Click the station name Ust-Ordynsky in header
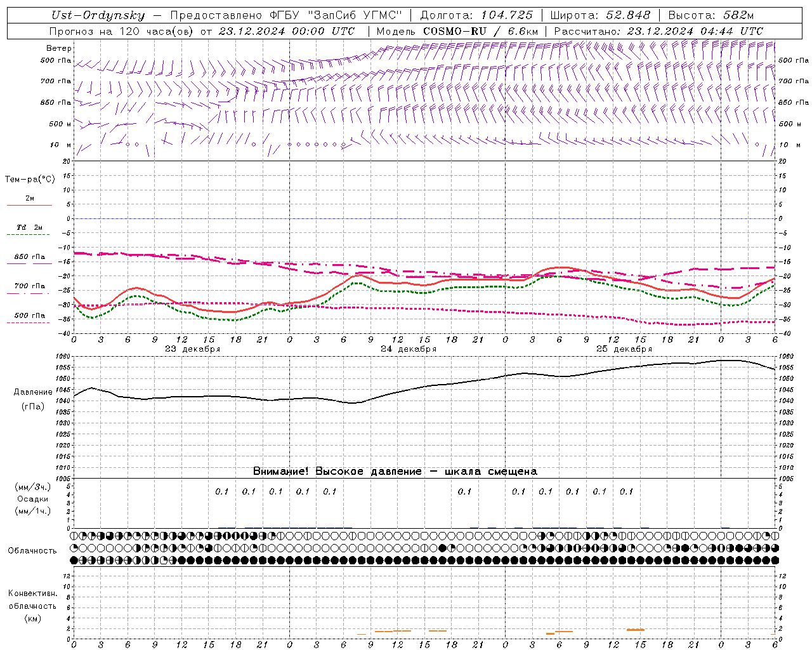Viewport: 812px width, 650px height. point(98,15)
